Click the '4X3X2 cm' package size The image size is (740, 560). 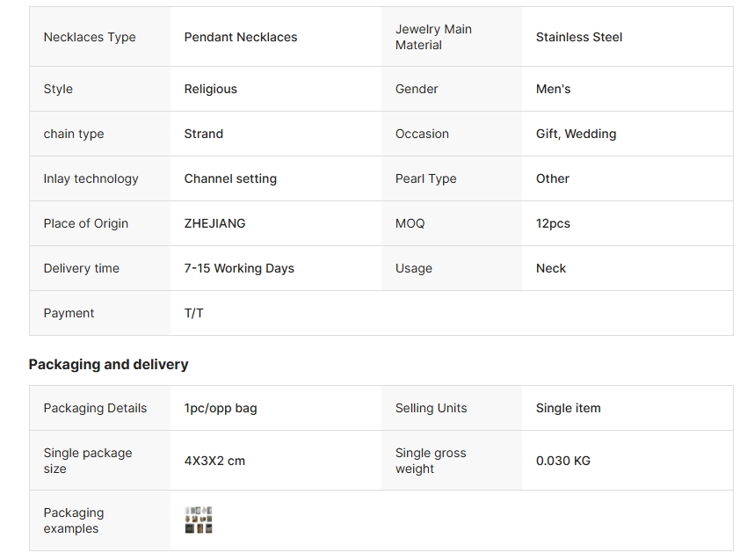(214, 461)
